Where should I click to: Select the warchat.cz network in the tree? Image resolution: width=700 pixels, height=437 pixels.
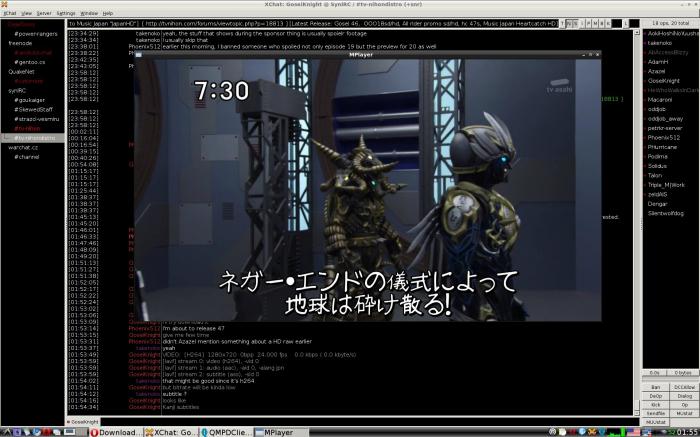23,147
